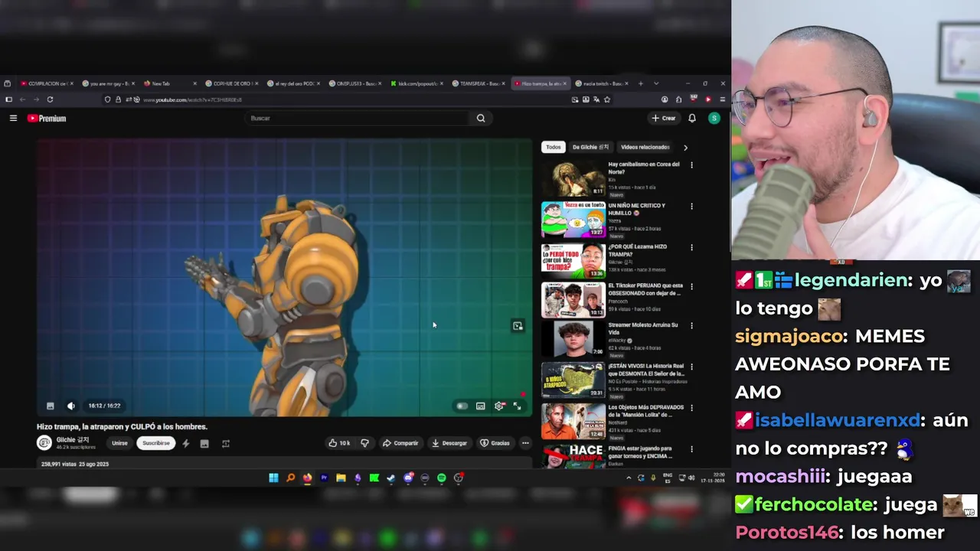
Task: Open the Windows Start menu
Action: [273, 478]
